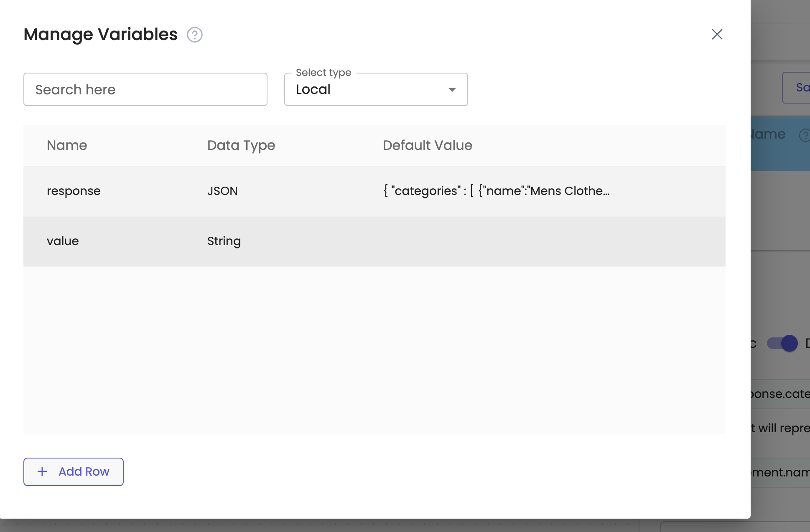Image resolution: width=810 pixels, height=532 pixels.
Task: Click the Local type combo box
Action: 368,89
